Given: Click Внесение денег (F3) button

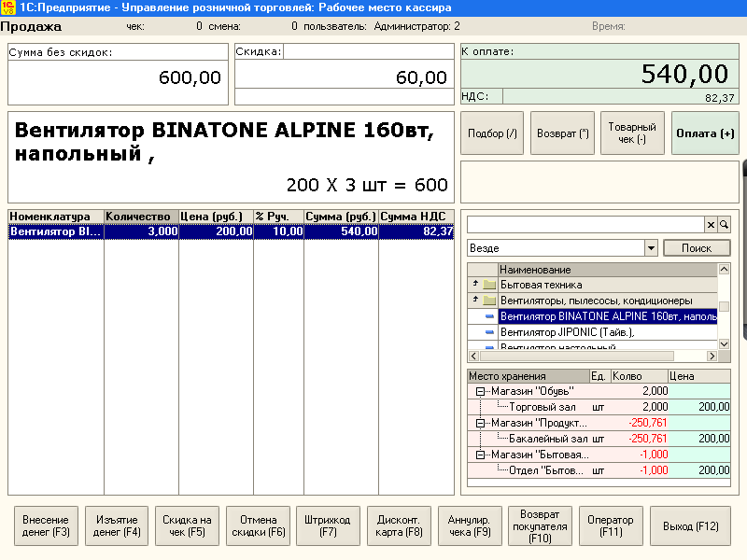Looking at the screenshot, I should point(46,526).
